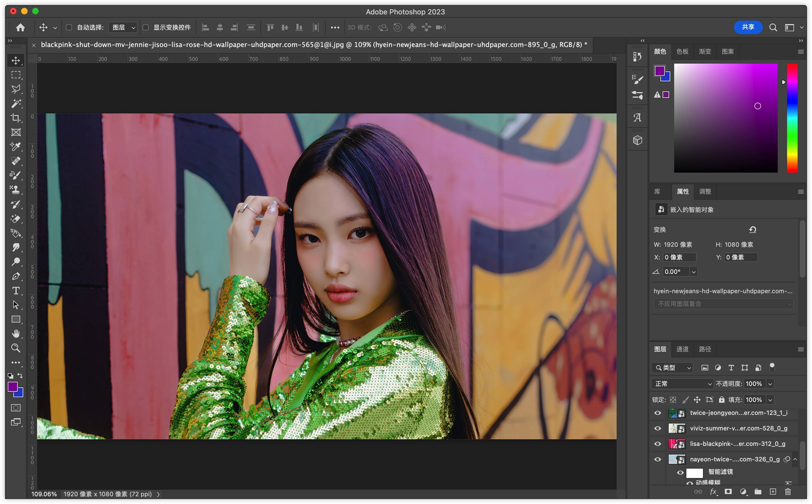
Task: Open the Opacity value dropdown
Action: 770,384
